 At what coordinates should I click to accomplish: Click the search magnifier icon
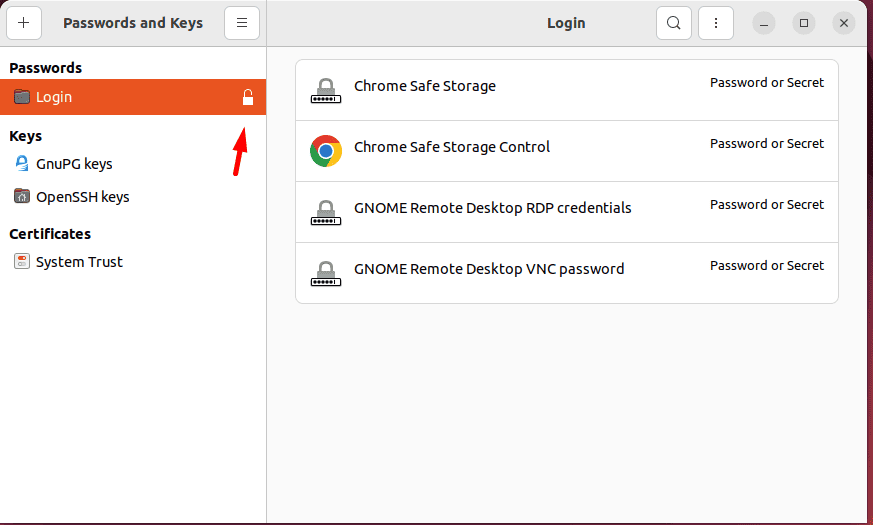pos(674,23)
